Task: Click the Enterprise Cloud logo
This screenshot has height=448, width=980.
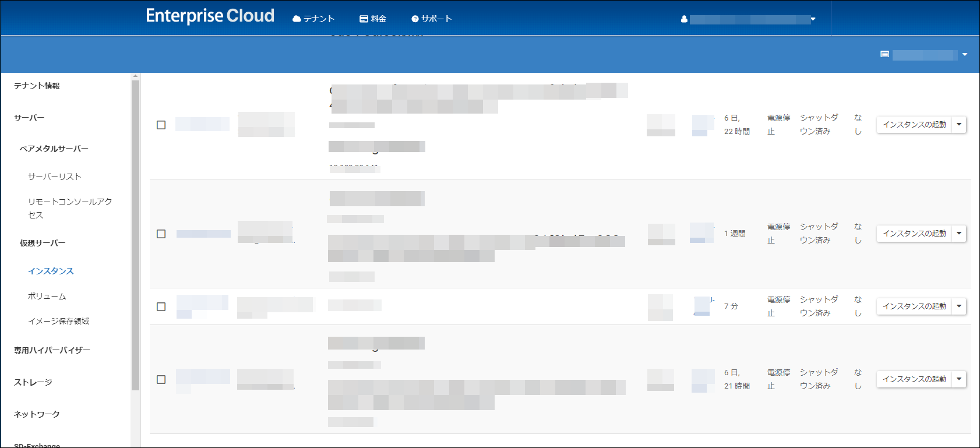Action: (x=210, y=16)
